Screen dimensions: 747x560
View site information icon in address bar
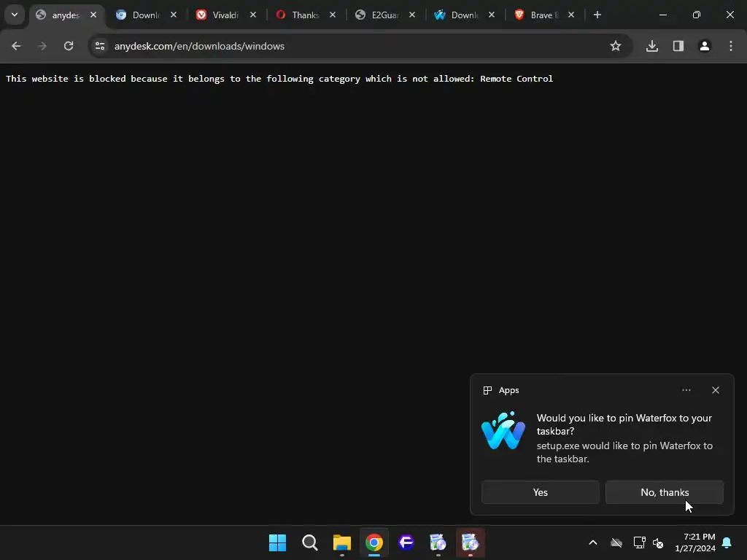[x=100, y=46]
